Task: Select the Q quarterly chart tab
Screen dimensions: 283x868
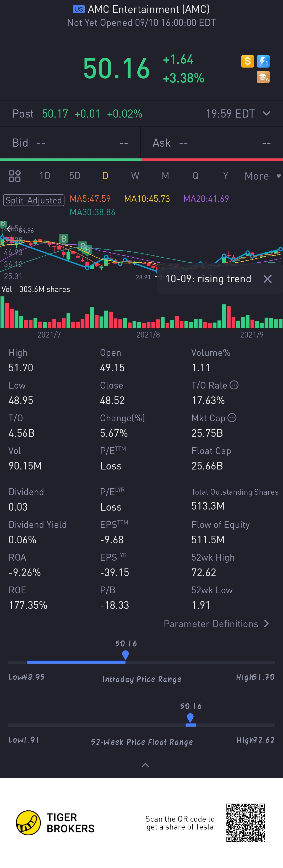Action: coord(195,175)
